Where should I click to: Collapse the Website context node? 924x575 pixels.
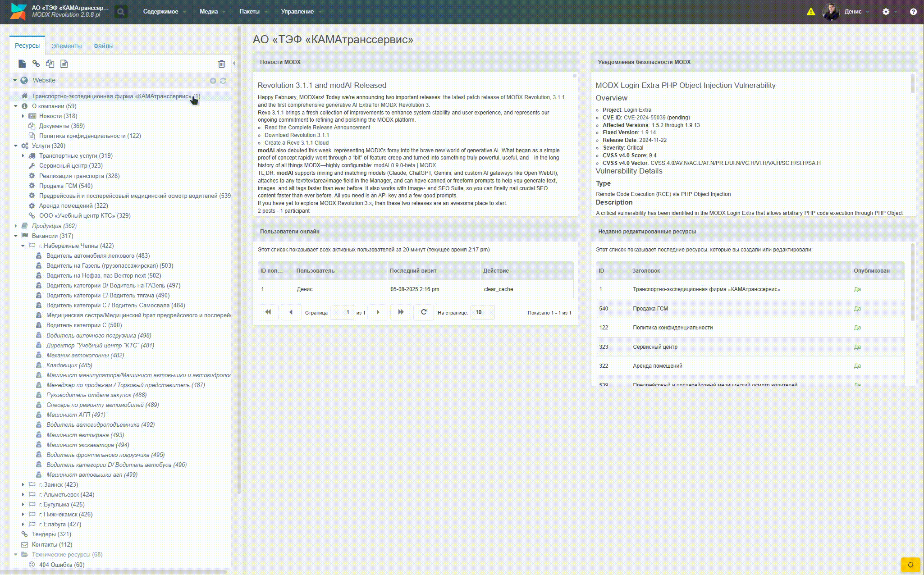tap(15, 80)
